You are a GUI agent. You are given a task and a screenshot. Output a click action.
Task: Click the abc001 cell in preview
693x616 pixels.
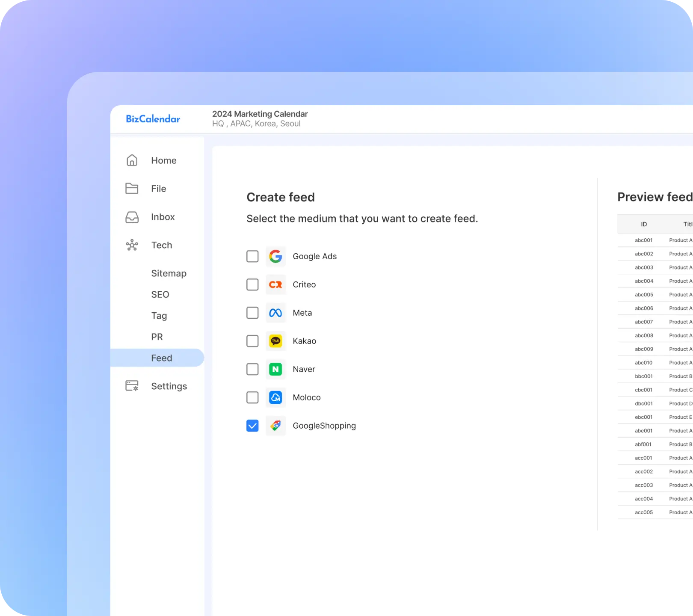click(x=644, y=240)
